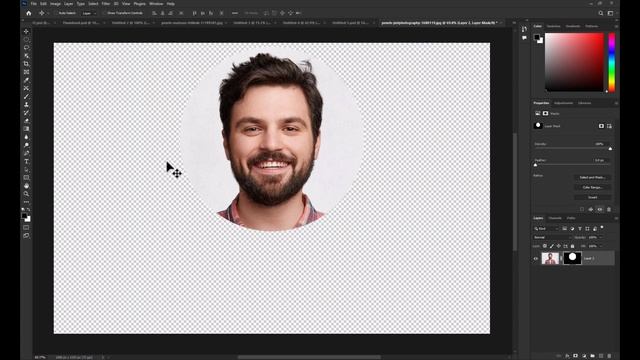
Task: Select the Crop tool
Action: click(27, 64)
